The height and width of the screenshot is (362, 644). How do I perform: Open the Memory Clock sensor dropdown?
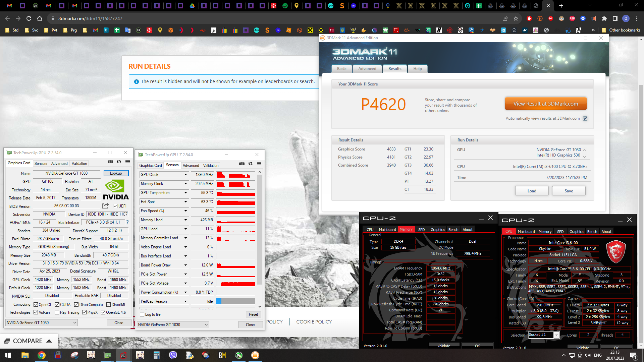[185, 184]
